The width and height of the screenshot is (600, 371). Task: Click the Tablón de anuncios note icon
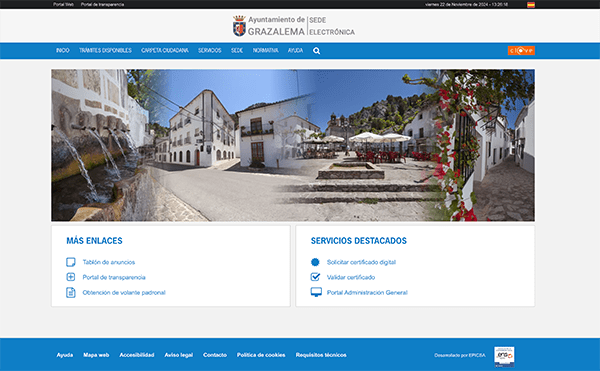coord(71,262)
